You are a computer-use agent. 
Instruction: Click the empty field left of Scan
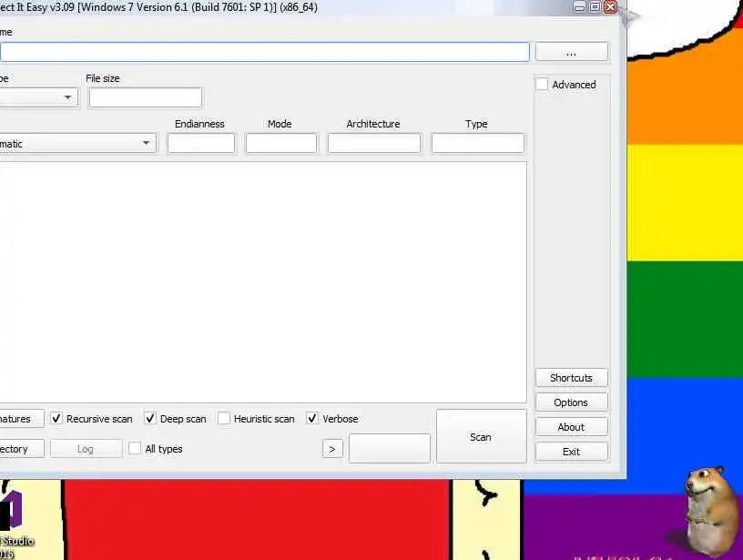[x=390, y=448]
